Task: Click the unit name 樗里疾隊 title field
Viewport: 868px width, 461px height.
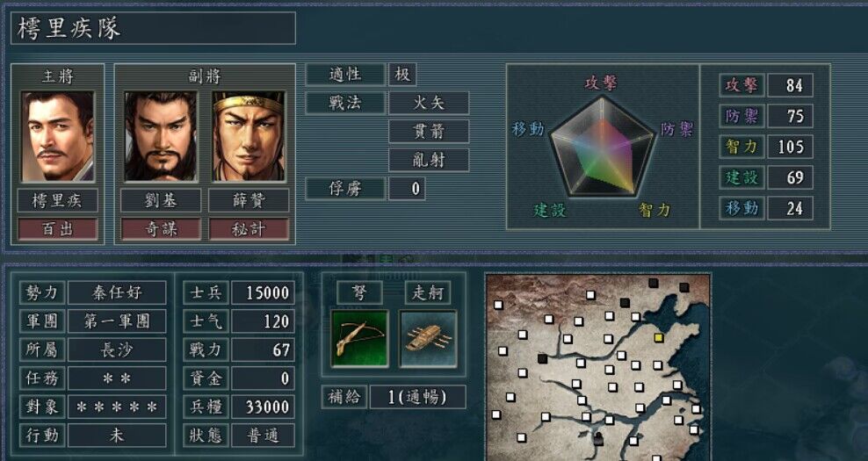Action: pyautogui.click(x=154, y=28)
